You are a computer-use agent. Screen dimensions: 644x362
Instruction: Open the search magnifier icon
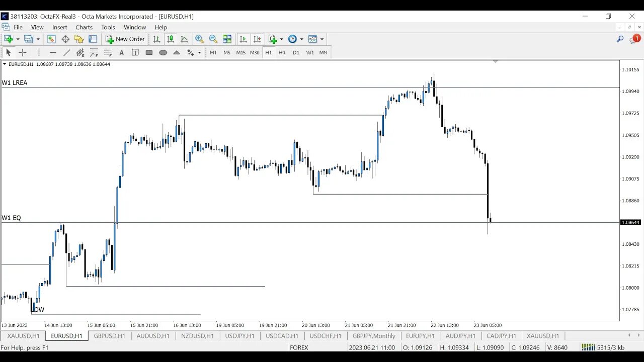point(620,39)
